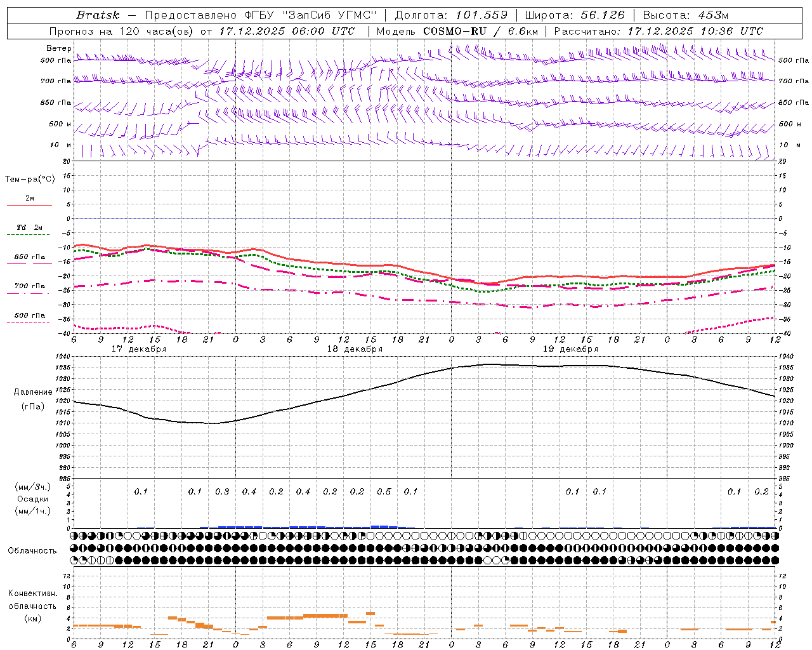Click the 18 декабря date label
The height and width of the screenshot is (650, 812).
click(355, 348)
